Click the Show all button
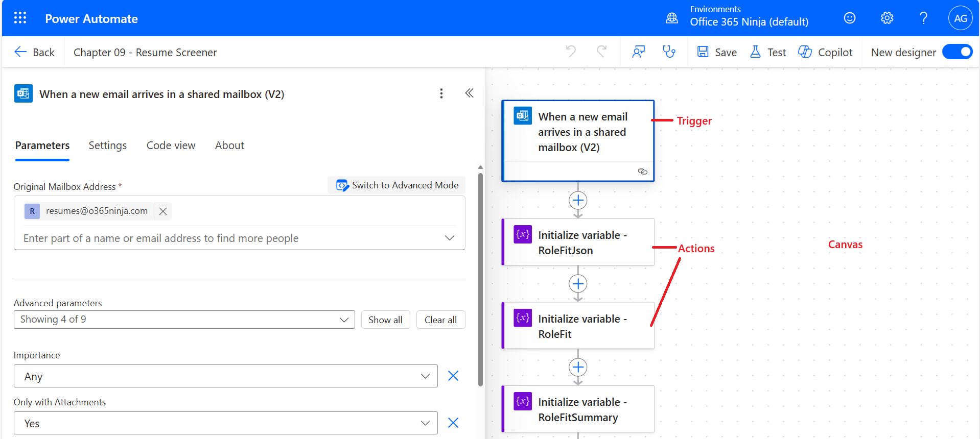Screen dimensions: 980x439 (386, 320)
